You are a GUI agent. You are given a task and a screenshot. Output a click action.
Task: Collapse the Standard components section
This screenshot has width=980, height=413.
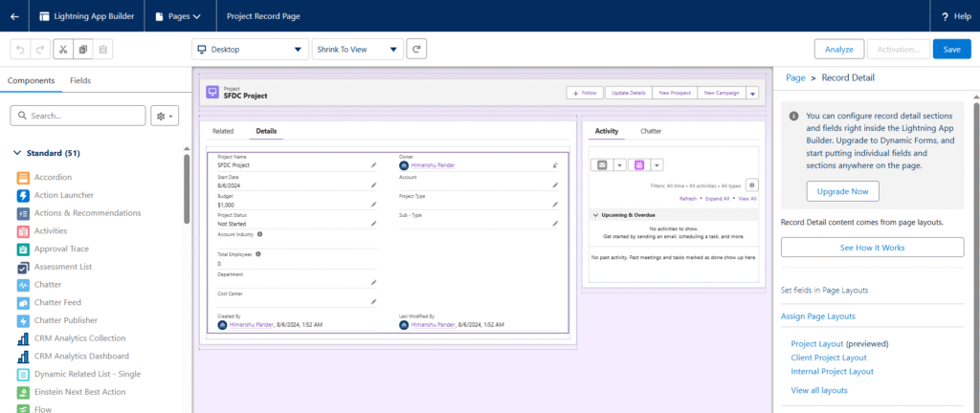point(18,153)
